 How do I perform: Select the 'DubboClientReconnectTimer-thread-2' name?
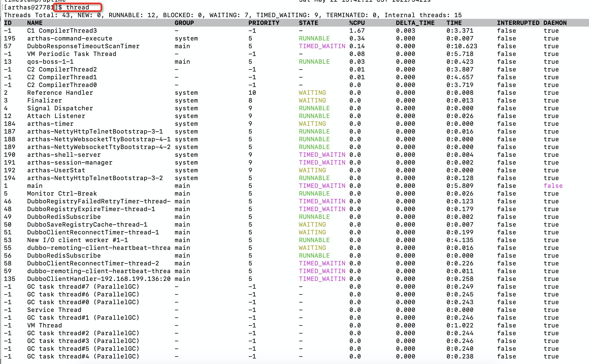(93, 263)
